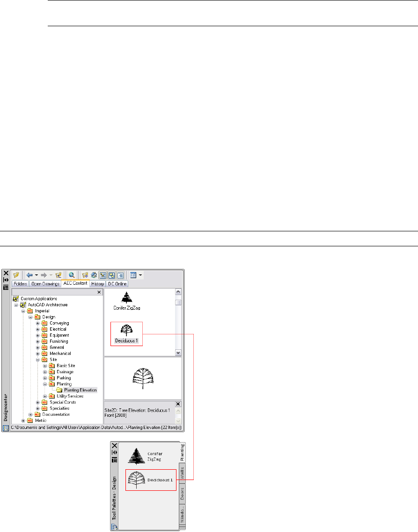The height and width of the screenshot is (532, 418).
Task: Go Back using the blue left arrow
Action: [29, 275]
